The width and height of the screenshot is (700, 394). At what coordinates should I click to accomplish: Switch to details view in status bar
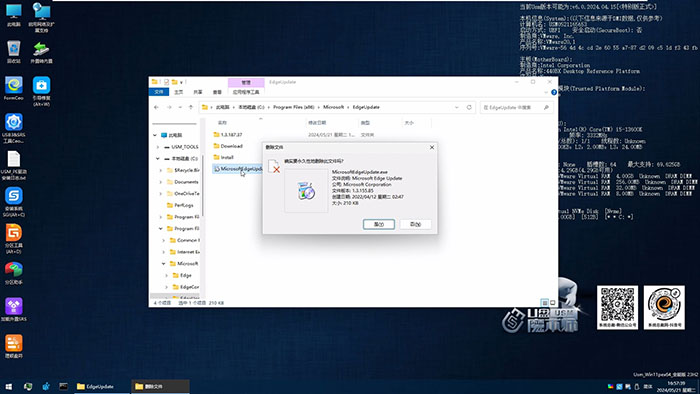[x=545, y=303]
